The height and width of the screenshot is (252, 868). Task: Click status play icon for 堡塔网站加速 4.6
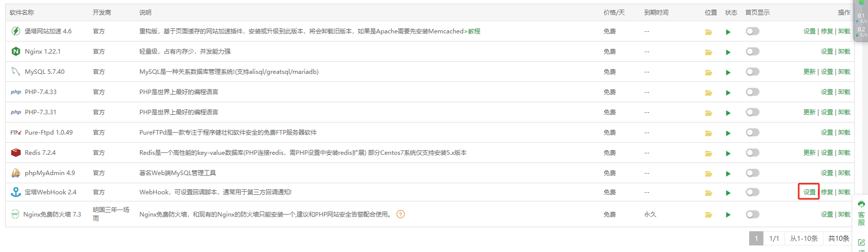[x=728, y=32]
